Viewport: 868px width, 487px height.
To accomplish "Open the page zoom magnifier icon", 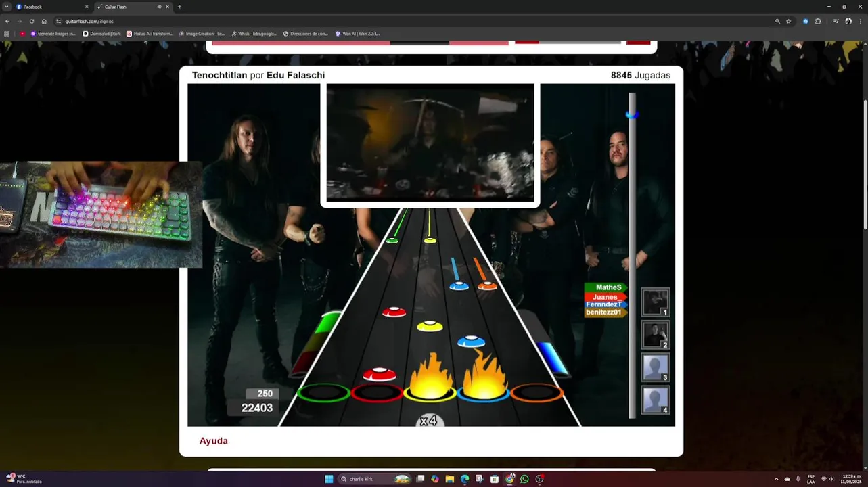I will point(777,21).
